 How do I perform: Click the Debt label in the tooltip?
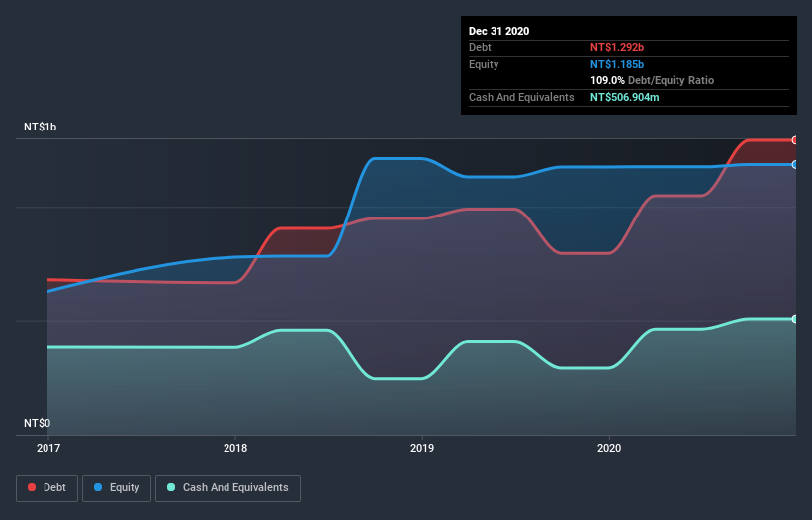click(x=480, y=47)
